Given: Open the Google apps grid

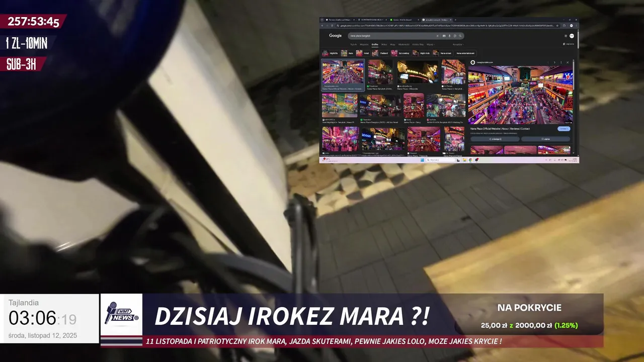Looking at the screenshot, I should 566,36.
